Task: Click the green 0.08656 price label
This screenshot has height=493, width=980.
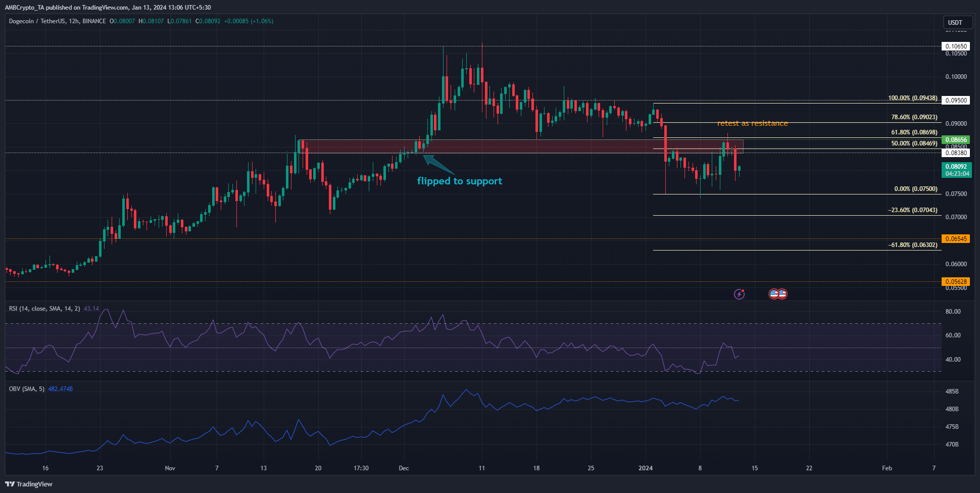Action: [956, 140]
